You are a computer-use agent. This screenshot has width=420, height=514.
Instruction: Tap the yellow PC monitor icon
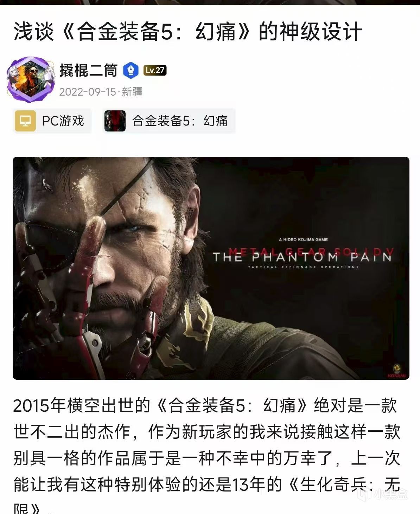click(25, 121)
